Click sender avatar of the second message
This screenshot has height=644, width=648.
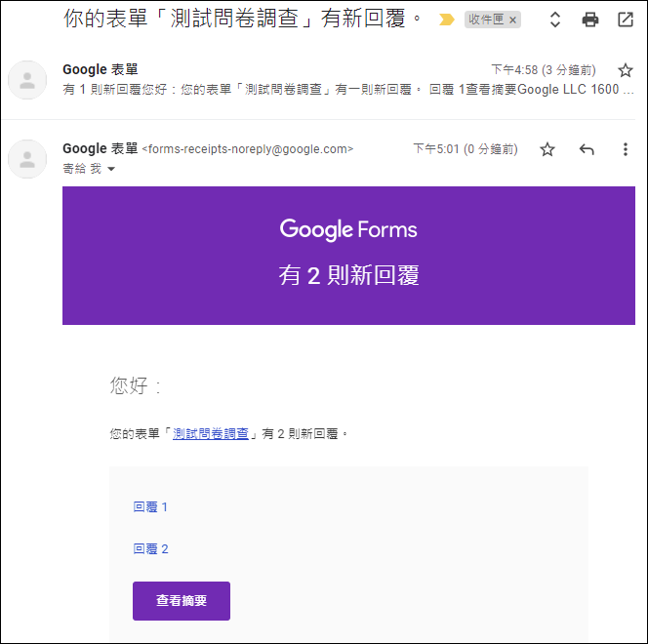pyautogui.click(x=27, y=159)
